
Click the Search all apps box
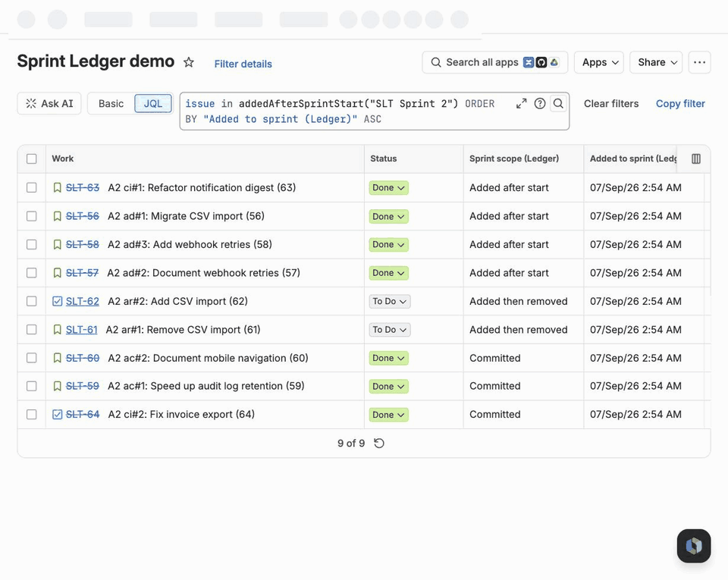click(x=495, y=62)
